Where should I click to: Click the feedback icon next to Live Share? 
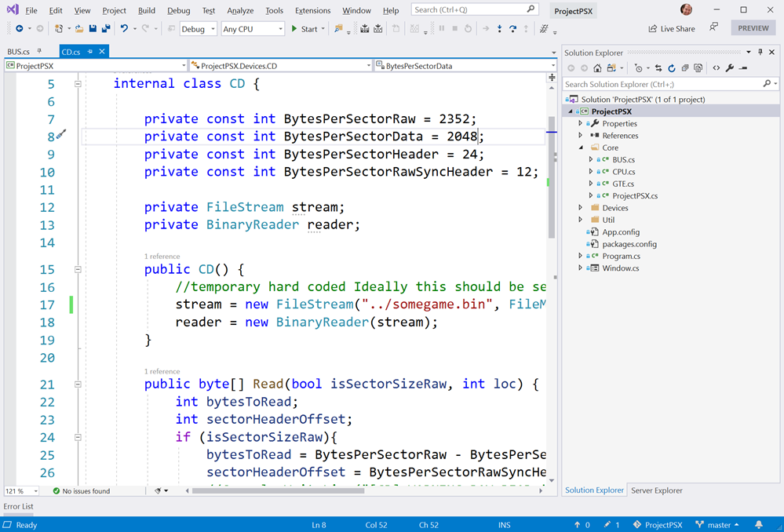pos(713,27)
